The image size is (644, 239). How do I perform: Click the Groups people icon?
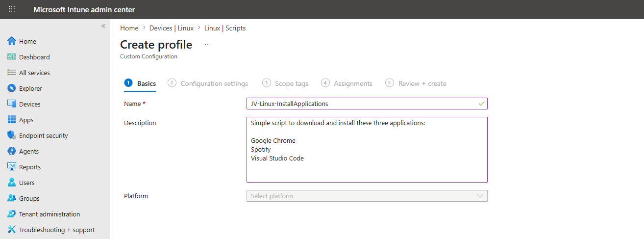[12, 198]
